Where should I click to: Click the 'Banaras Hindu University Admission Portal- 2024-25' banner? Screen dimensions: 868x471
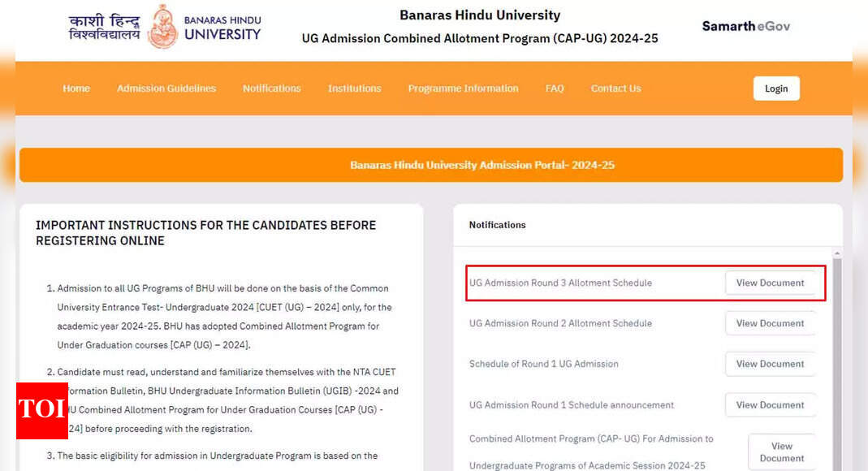pyautogui.click(x=431, y=165)
